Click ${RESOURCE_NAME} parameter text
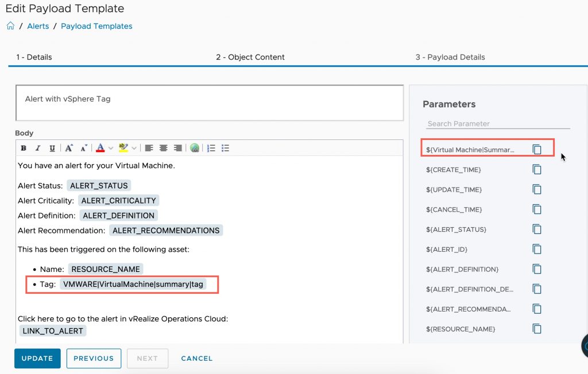 461,329
